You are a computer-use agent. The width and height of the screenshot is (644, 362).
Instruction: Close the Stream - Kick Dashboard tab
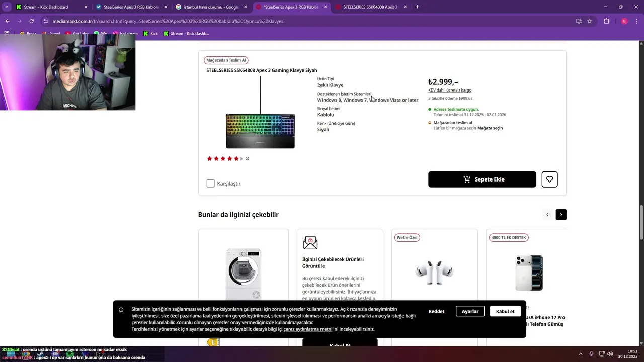click(x=86, y=7)
